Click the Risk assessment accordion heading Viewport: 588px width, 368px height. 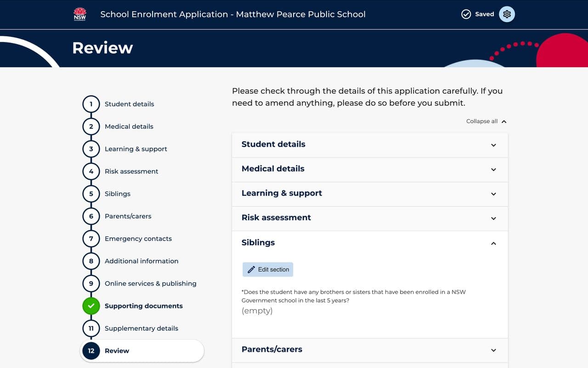point(276,218)
